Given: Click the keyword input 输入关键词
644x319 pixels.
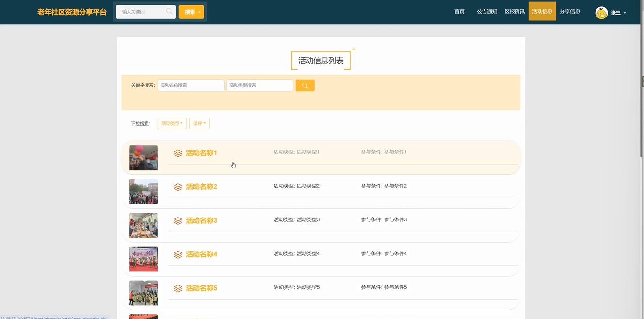Looking at the screenshot, I should [145, 12].
